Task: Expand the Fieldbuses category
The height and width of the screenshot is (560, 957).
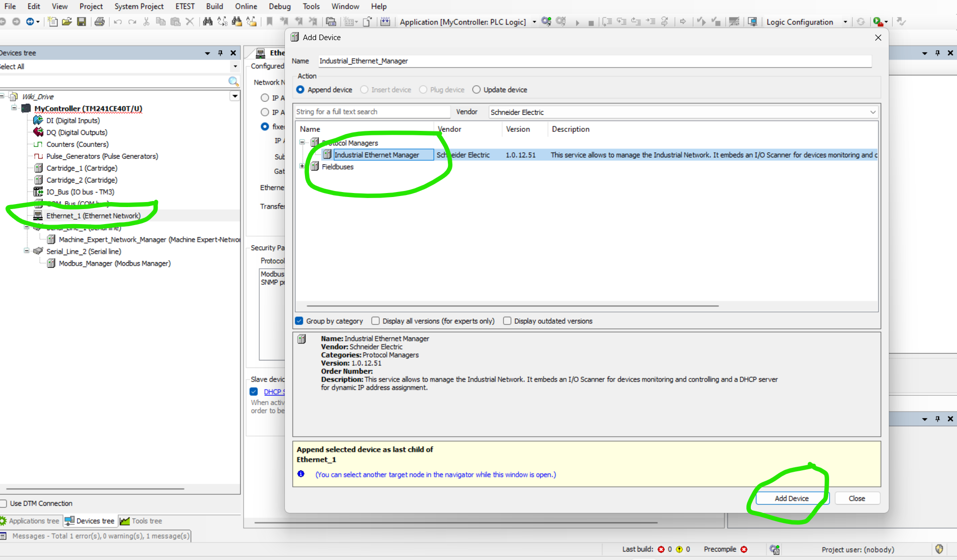Action: pos(302,166)
